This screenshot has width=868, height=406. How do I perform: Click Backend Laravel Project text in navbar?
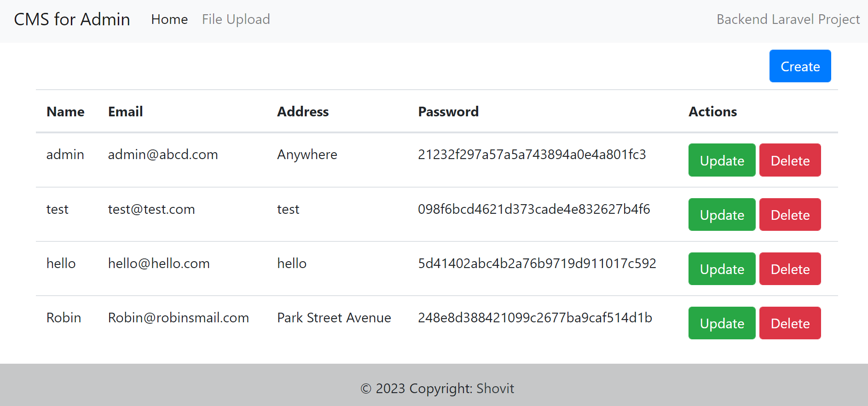tap(788, 19)
